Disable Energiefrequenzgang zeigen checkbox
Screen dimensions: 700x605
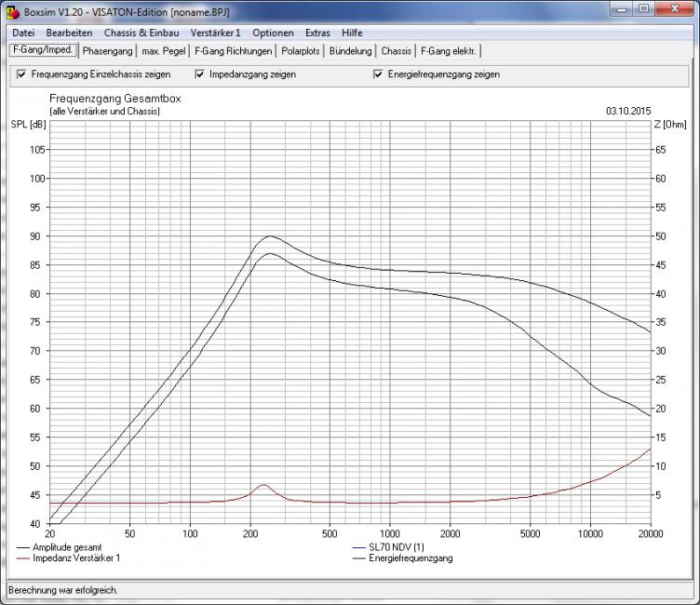coord(378,74)
